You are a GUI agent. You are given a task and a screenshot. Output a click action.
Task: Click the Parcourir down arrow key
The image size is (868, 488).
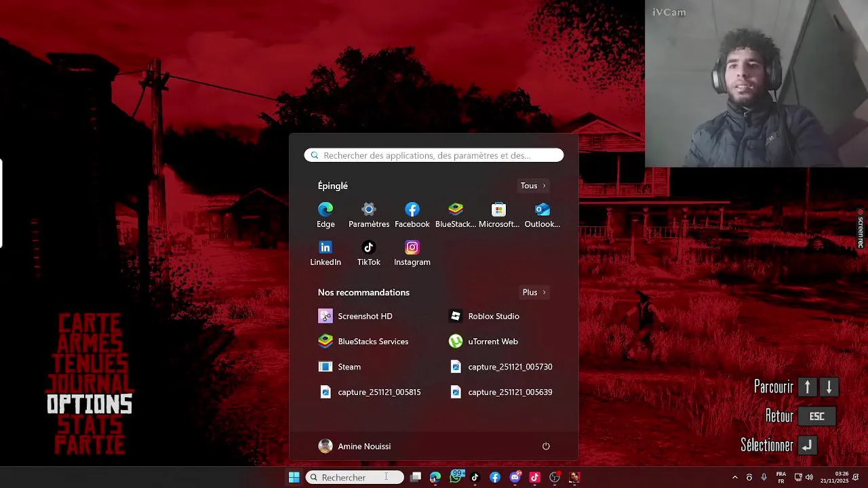(x=829, y=387)
